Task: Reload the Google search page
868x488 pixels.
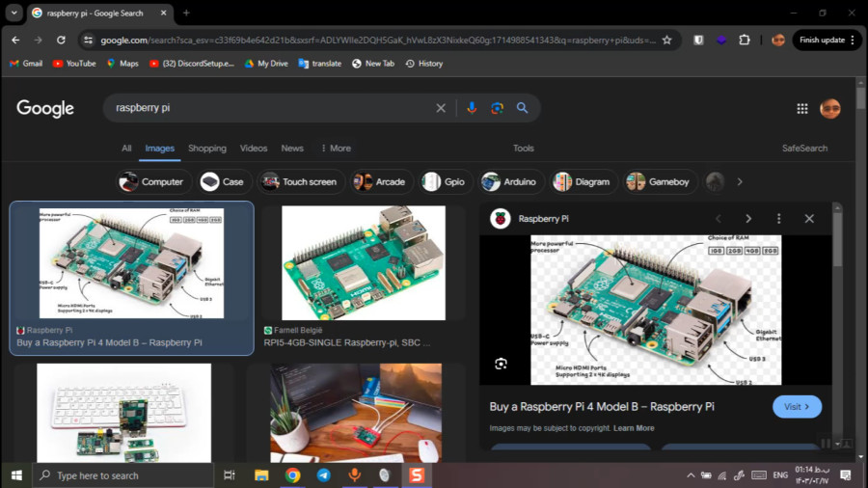Action: click(61, 40)
